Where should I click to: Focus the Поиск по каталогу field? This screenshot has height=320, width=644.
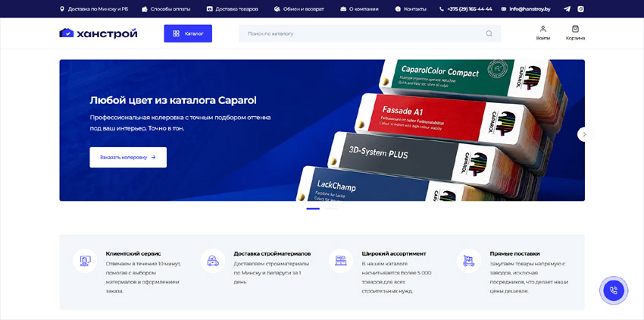click(370, 33)
